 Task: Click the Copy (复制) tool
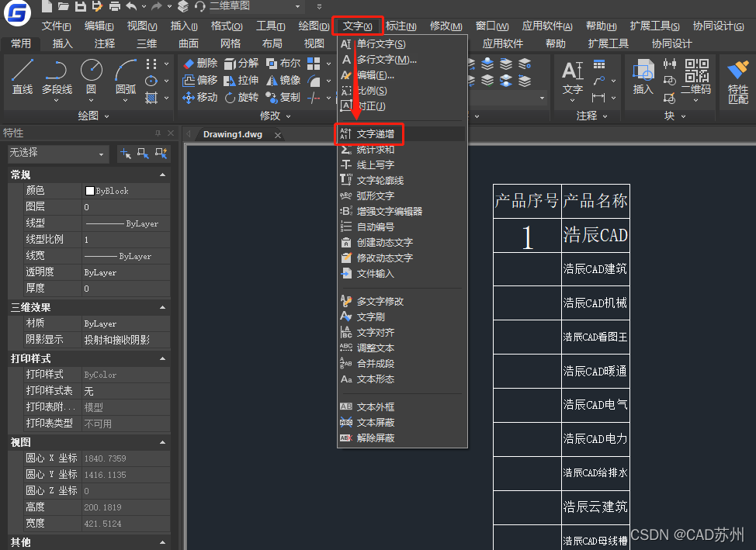283,98
